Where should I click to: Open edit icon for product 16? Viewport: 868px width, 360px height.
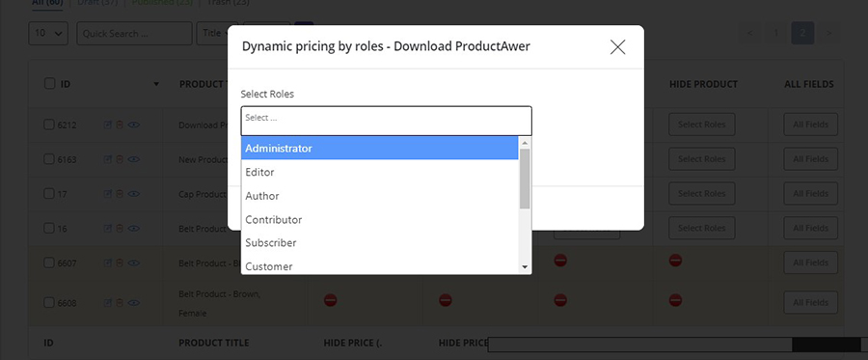click(108, 228)
